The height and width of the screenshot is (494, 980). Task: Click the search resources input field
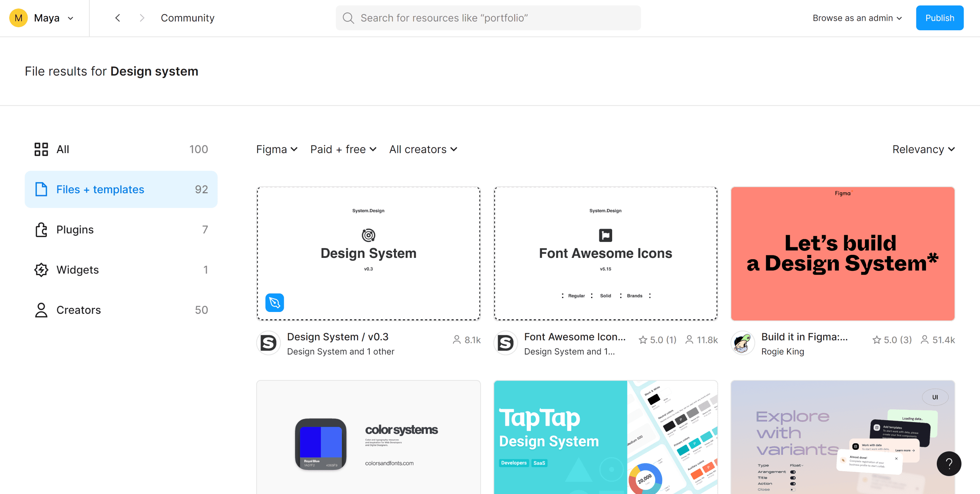(494, 18)
